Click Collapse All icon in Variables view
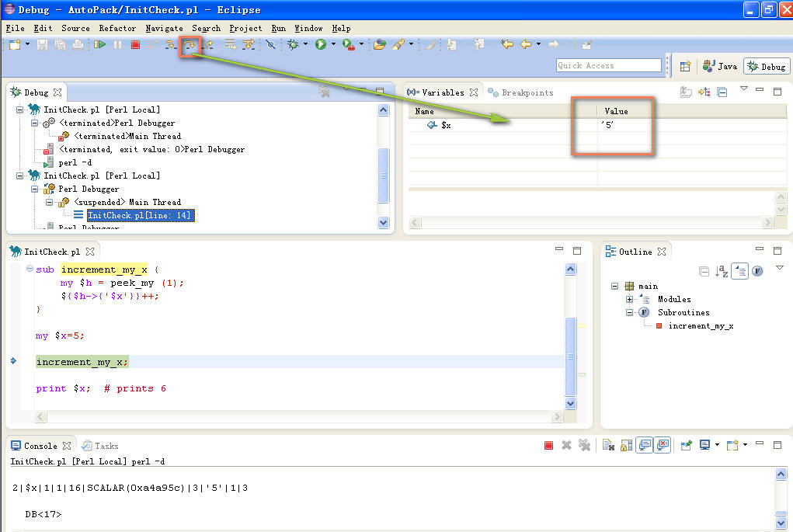The image size is (793, 532). 722,92
